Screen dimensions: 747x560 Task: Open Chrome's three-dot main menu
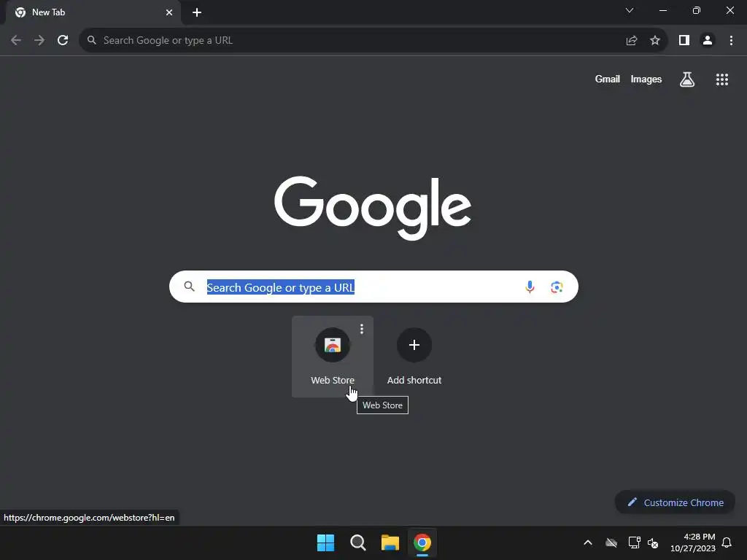click(731, 41)
